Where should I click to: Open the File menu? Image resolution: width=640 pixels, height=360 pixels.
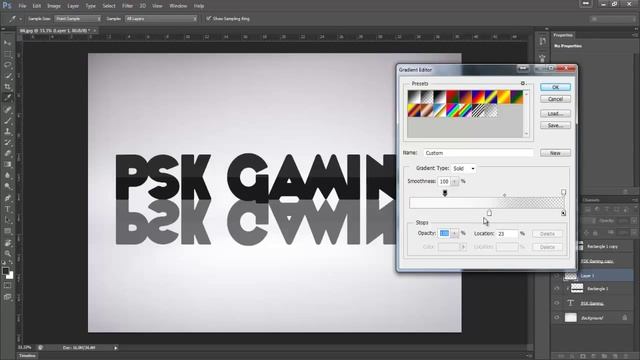click(22, 6)
